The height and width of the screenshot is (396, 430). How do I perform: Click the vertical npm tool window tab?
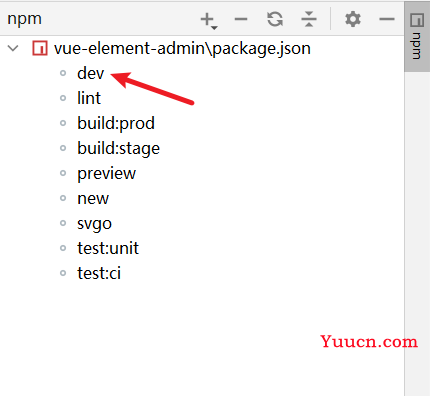[x=417, y=37]
